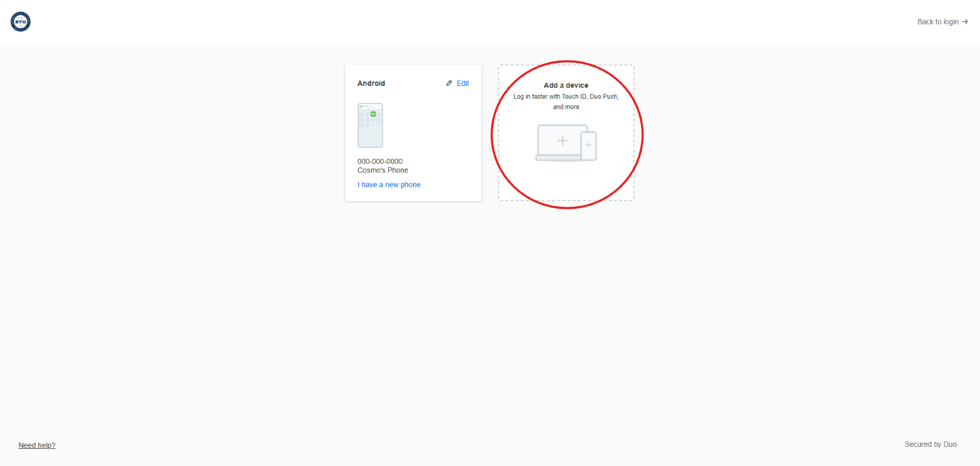980x466 pixels.
Task: Click the arrow icon beside Back to login
Action: [965, 21]
